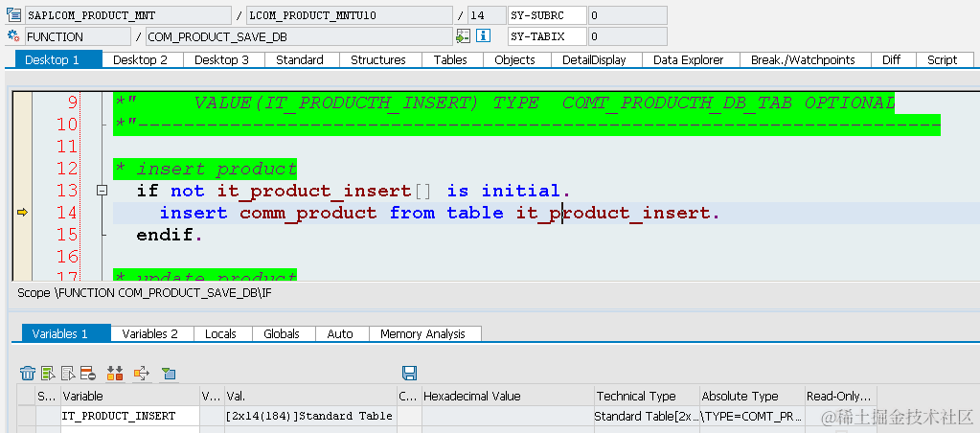Collapse the IF block at line 13
This screenshot has height=433, width=980.
[102, 192]
